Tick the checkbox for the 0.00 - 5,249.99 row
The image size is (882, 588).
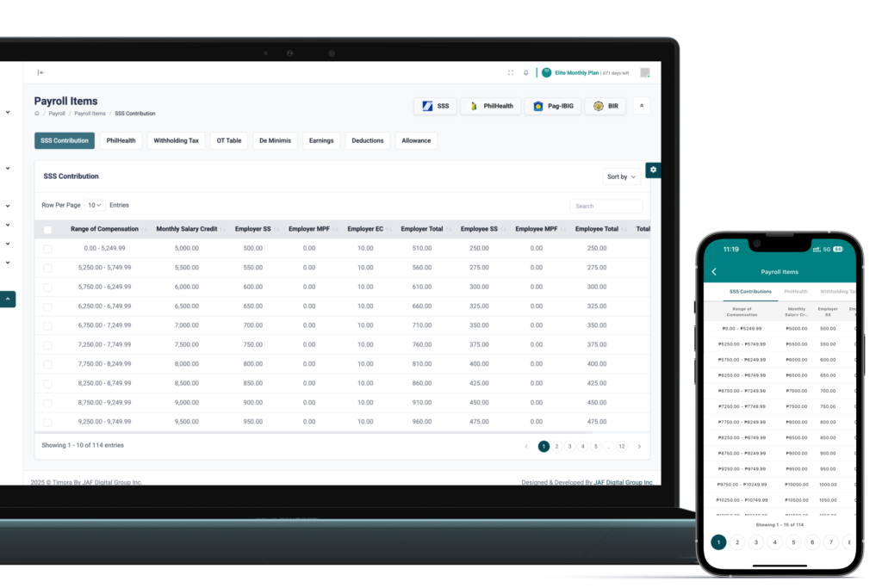47,248
